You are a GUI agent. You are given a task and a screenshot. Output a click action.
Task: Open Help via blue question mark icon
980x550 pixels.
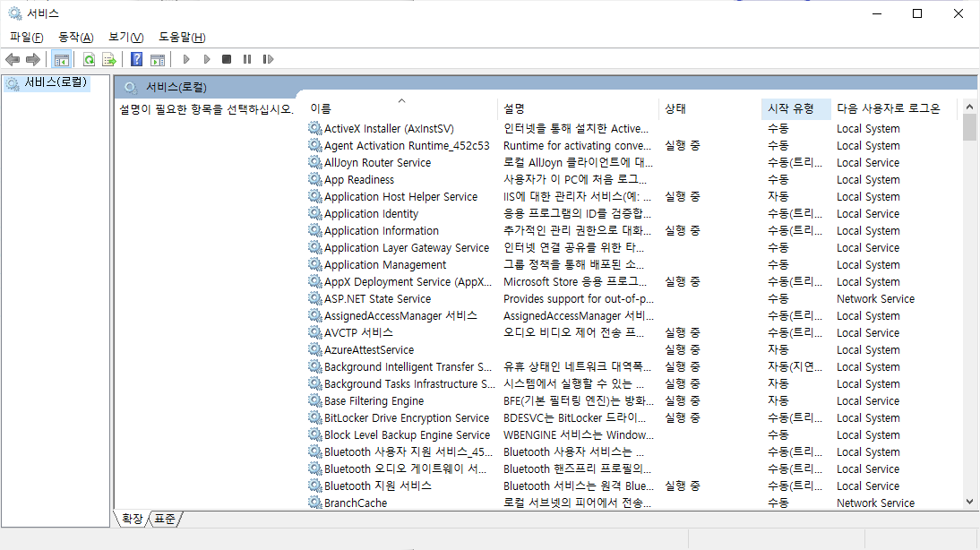pyautogui.click(x=137, y=59)
